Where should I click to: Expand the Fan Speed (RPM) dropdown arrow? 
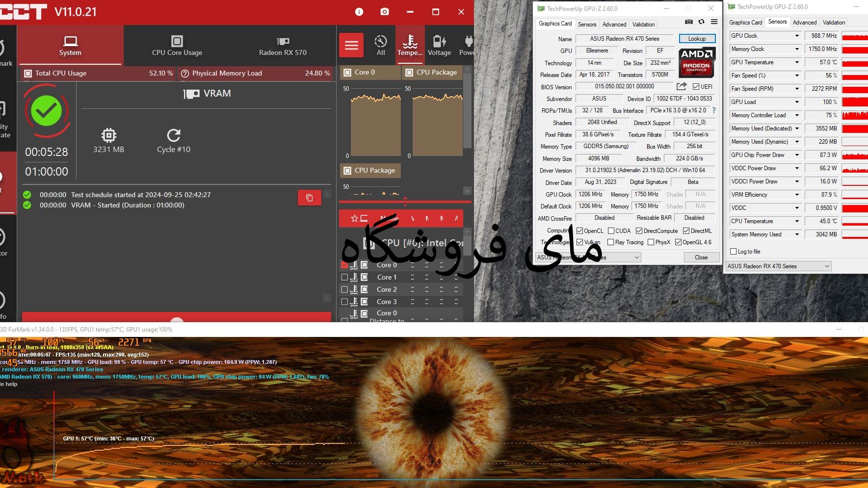797,89
